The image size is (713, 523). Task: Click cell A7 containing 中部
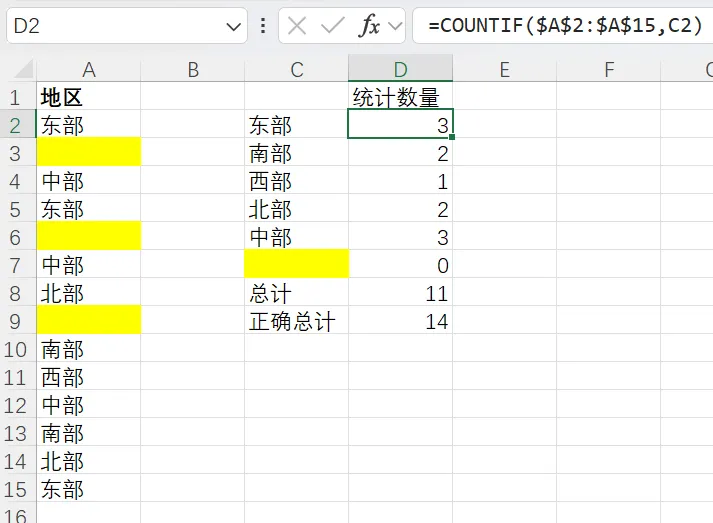coord(89,266)
